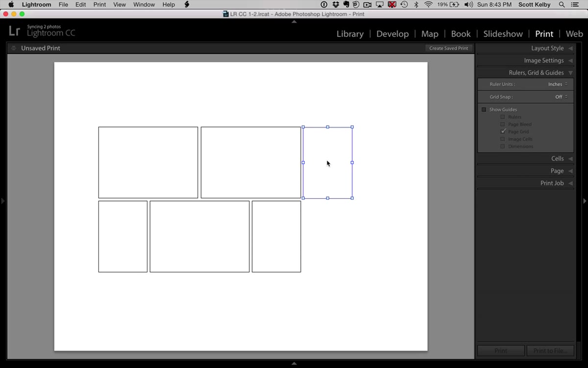Open the 1Password menu bar icon
Screen dimensions: 588x368
324,4
